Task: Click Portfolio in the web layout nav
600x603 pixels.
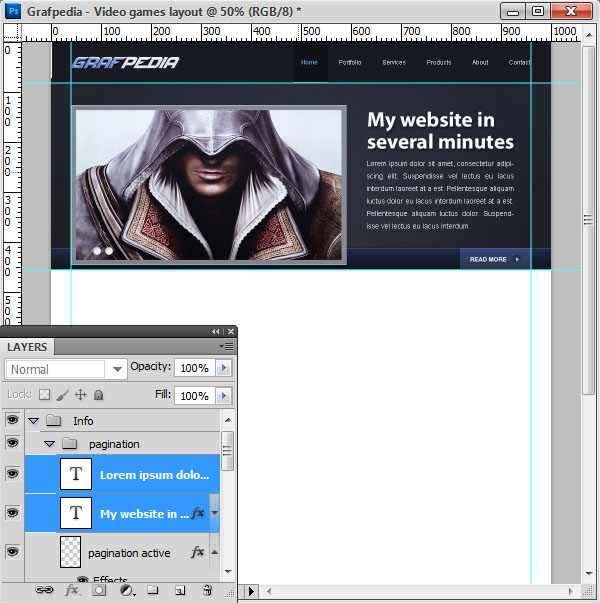Action: (x=350, y=62)
